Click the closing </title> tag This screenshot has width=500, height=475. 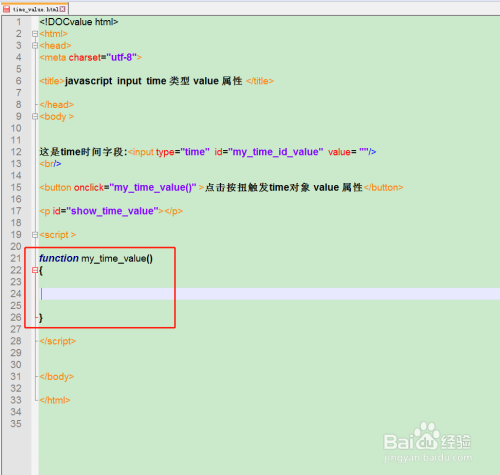point(260,81)
